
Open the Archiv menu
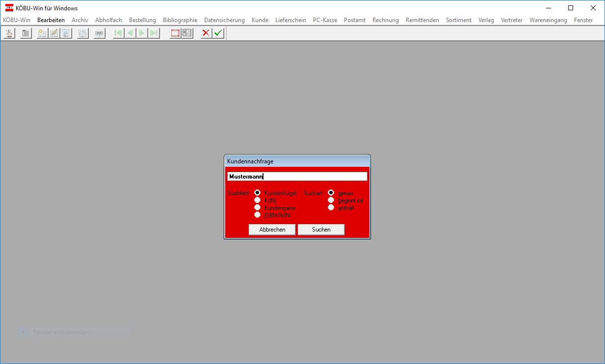click(x=80, y=20)
